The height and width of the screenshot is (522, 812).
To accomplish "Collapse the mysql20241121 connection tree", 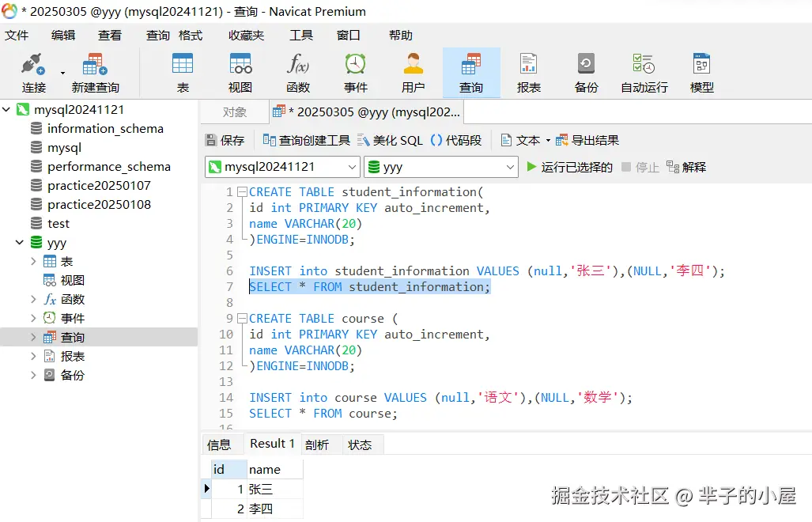I will pos(7,110).
